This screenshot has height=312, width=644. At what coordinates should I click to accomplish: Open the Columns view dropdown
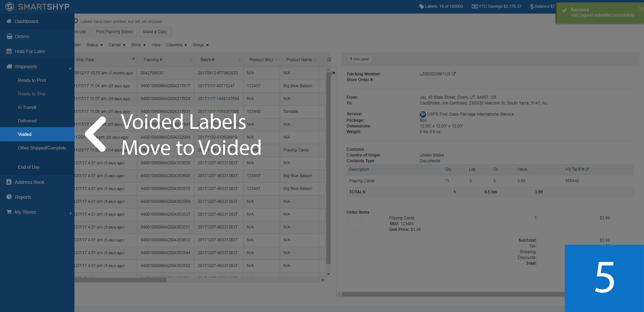[x=176, y=45]
